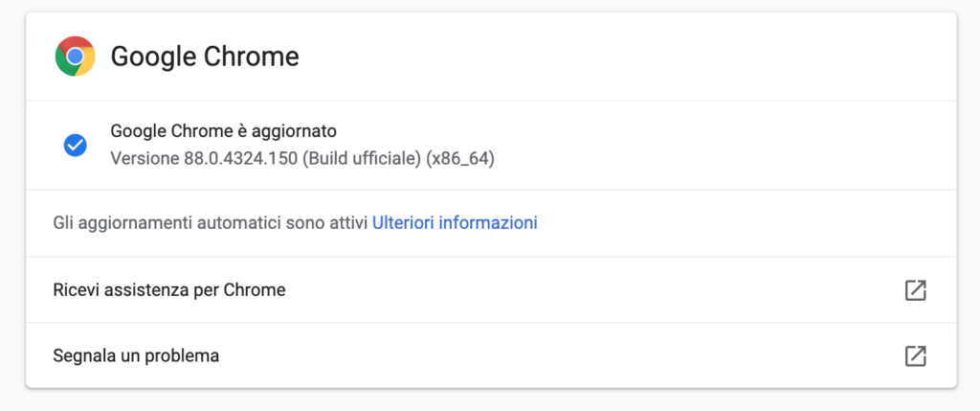
Task: Click blank middle of Ricevi assistenza row
Action: pos(574,289)
